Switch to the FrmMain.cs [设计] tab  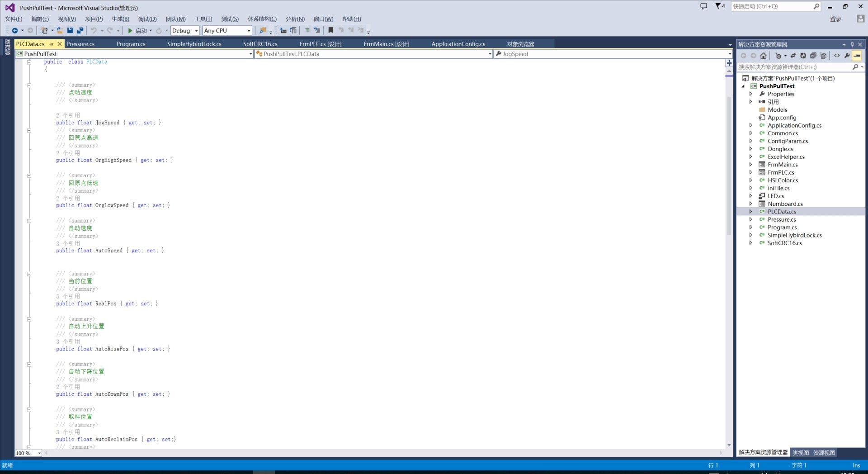point(387,44)
